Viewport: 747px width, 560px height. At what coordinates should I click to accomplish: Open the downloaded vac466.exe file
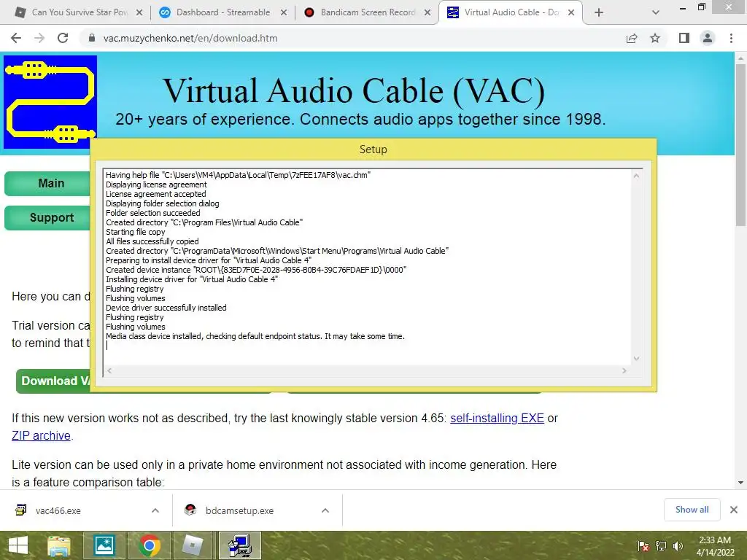(58, 510)
